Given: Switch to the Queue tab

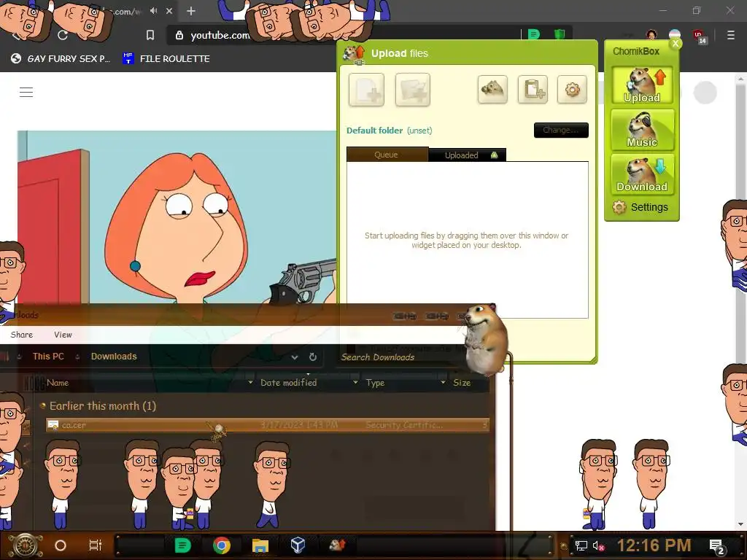Looking at the screenshot, I should [x=387, y=155].
